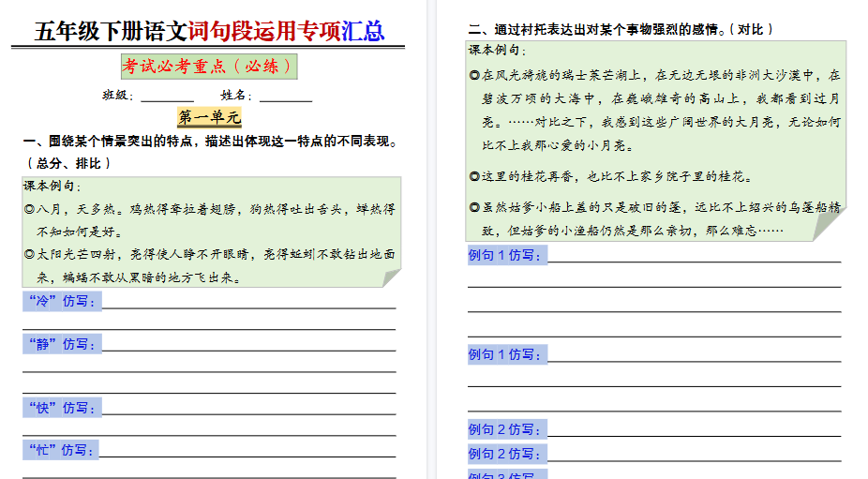Select the “静”仿写: label

62,344
